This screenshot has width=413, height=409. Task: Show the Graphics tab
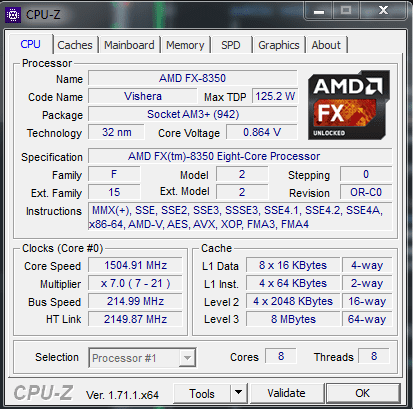[x=279, y=45]
